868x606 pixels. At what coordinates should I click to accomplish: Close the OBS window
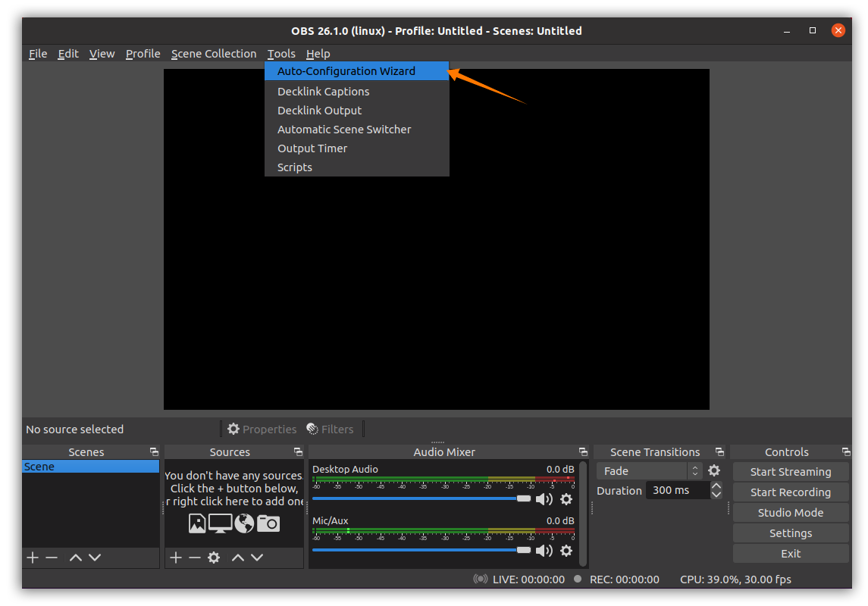click(838, 30)
